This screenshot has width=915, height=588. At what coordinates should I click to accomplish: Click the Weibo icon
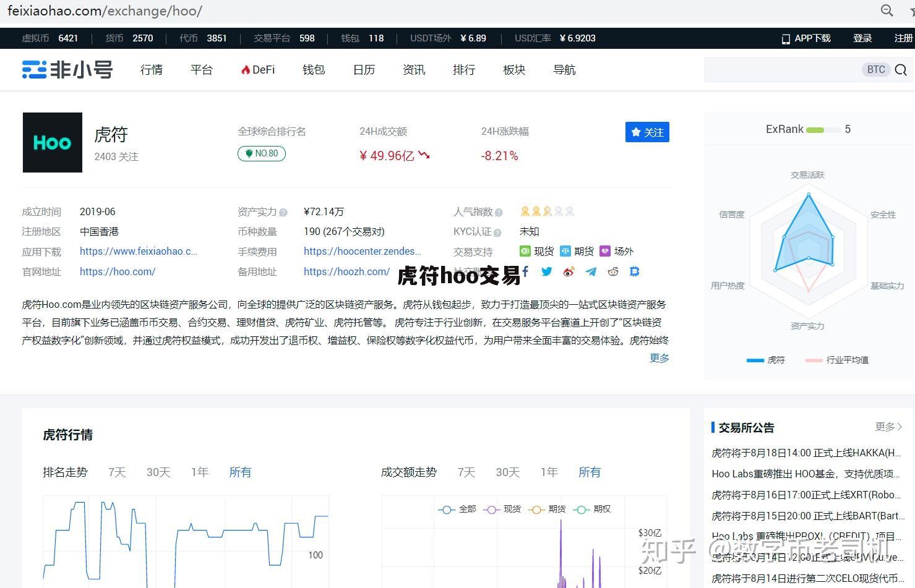click(x=569, y=271)
